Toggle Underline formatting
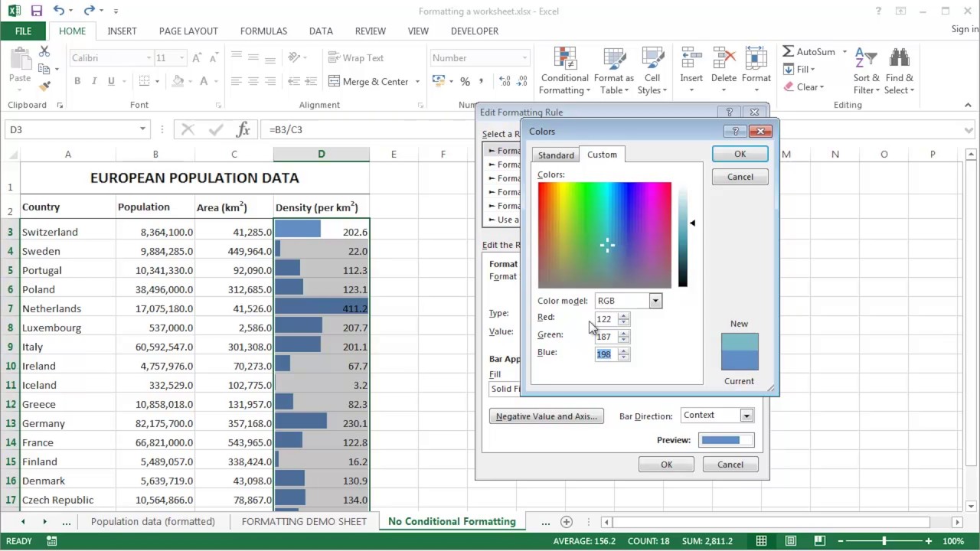 point(111,81)
